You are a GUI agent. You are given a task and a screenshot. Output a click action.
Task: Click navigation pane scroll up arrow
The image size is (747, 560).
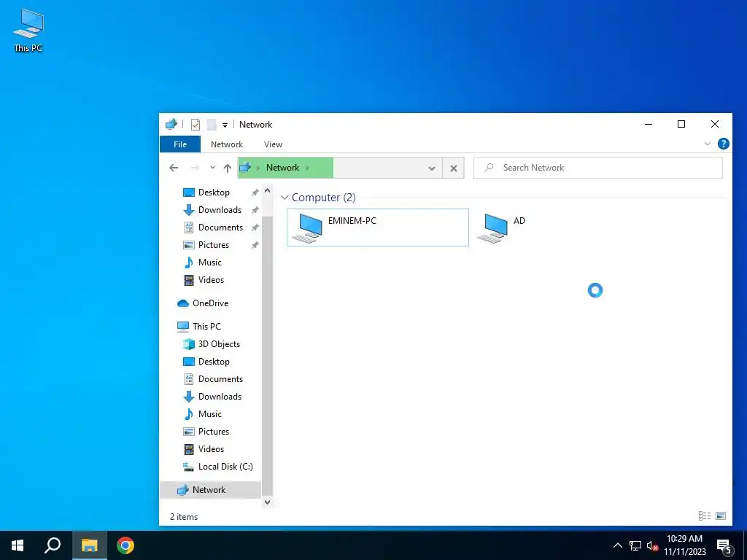pyautogui.click(x=267, y=191)
